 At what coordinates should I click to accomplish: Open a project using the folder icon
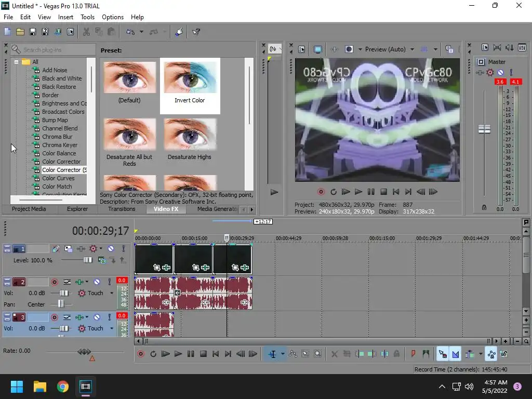click(x=20, y=32)
